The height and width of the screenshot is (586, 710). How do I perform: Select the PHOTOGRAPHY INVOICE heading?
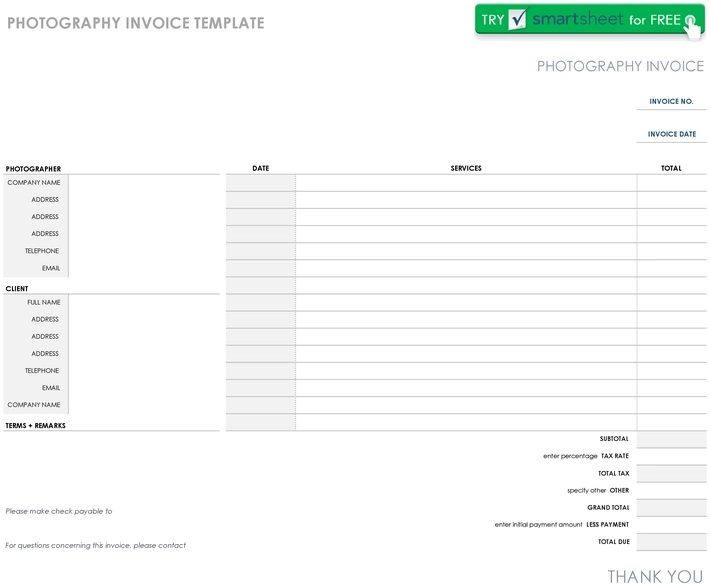620,66
